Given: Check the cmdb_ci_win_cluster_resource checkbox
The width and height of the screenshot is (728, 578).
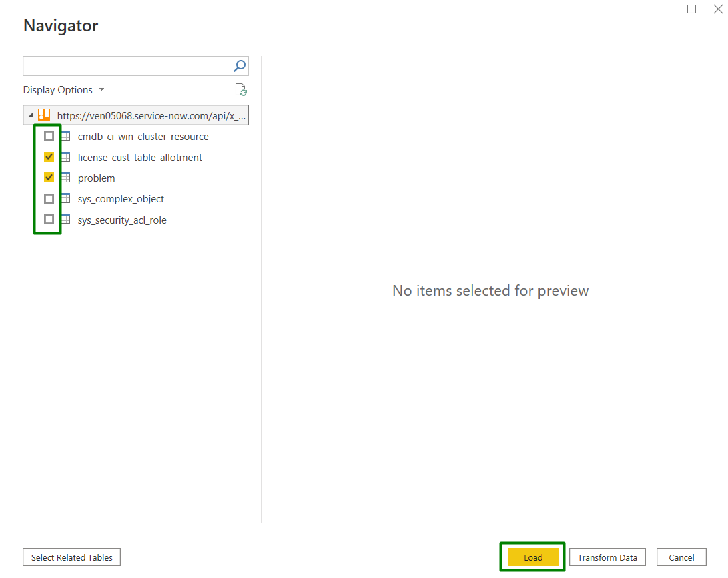Looking at the screenshot, I should [49, 135].
